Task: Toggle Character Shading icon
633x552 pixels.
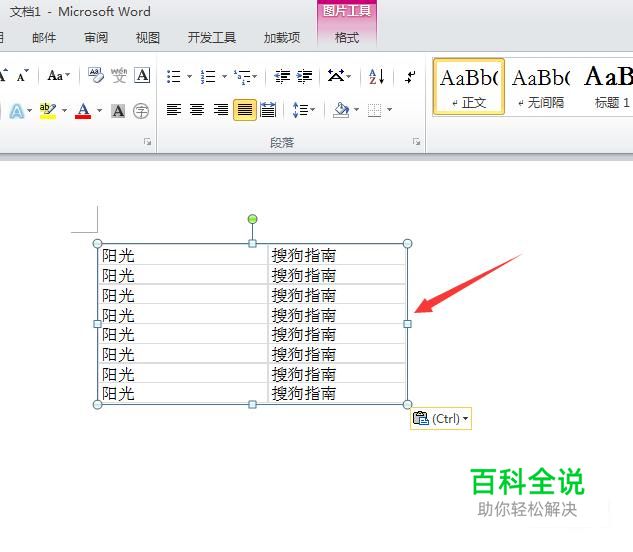Action: (118, 111)
